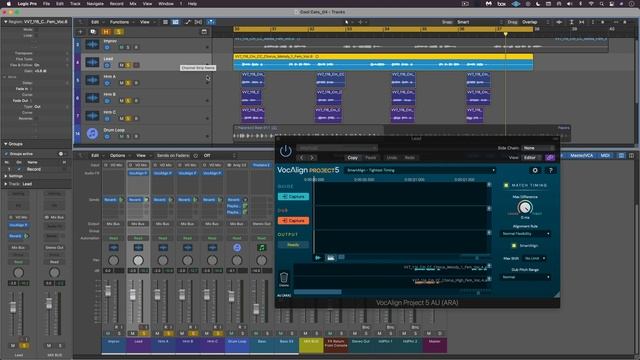Click the Wi-Fi icon in menu bar
Image resolution: width=640 pixels, height=360 pixels.
[x=591, y=4]
